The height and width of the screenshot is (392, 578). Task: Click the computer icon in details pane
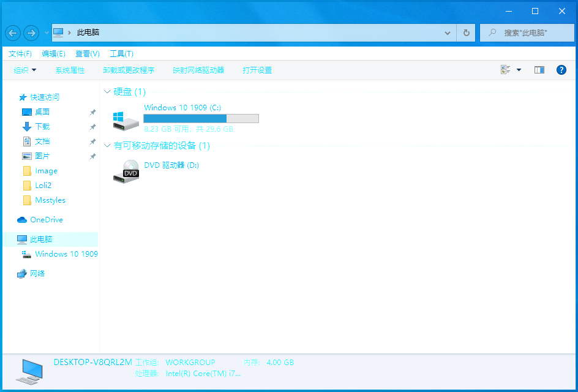click(30, 371)
